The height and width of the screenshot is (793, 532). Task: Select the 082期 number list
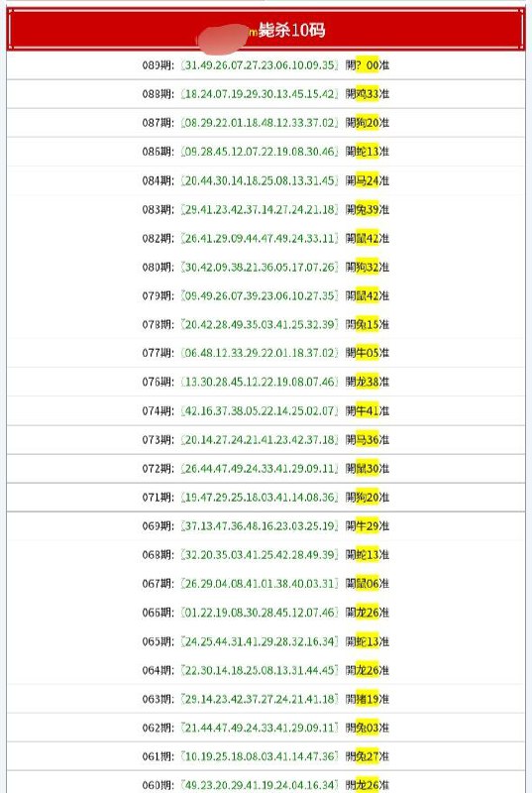click(x=260, y=238)
